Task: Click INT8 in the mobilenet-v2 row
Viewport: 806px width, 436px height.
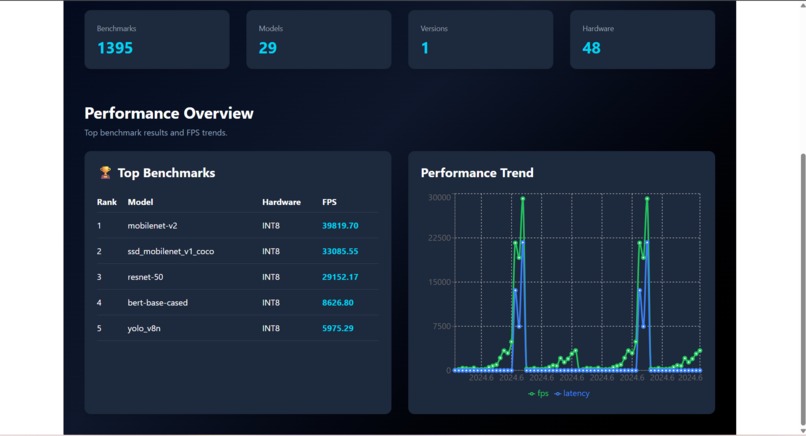Action: (271, 226)
